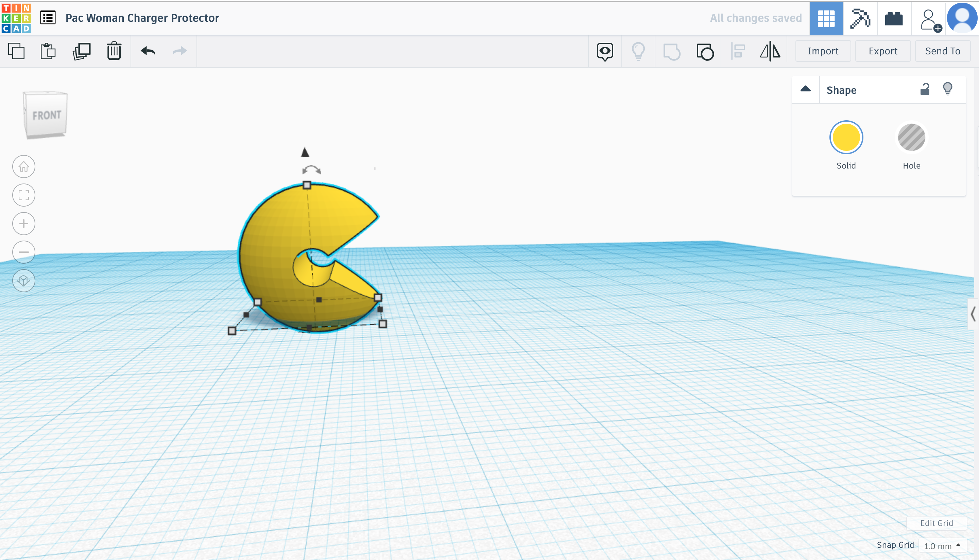Open the Send To menu

[942, 51]
